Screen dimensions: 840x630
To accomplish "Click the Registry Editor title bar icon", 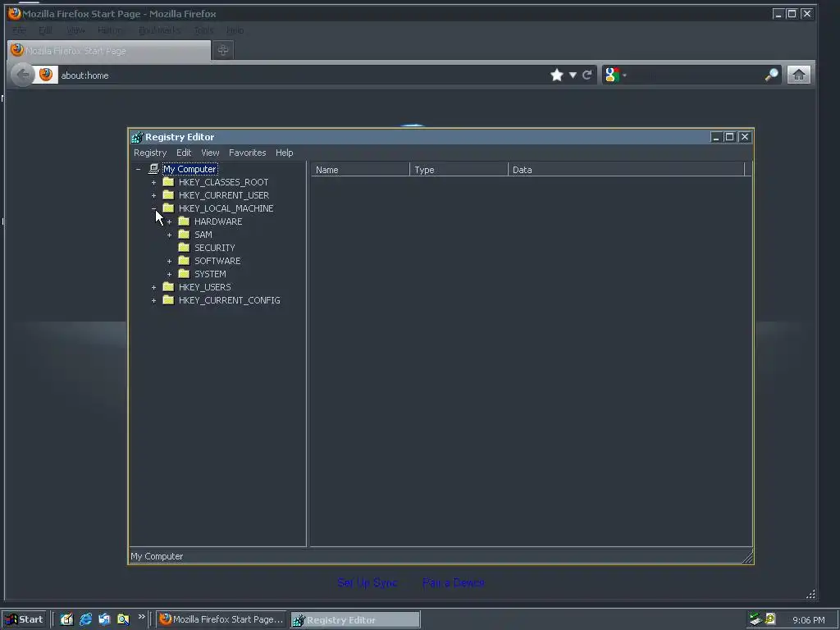I will pos(137,137).
